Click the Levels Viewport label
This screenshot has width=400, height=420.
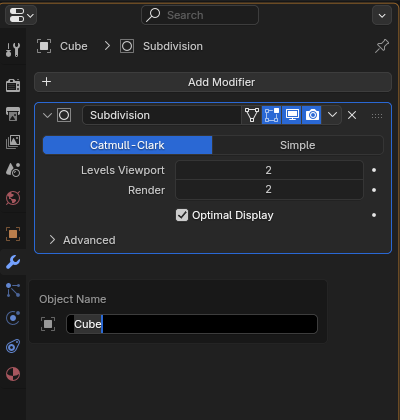click(x=123, y=170)
